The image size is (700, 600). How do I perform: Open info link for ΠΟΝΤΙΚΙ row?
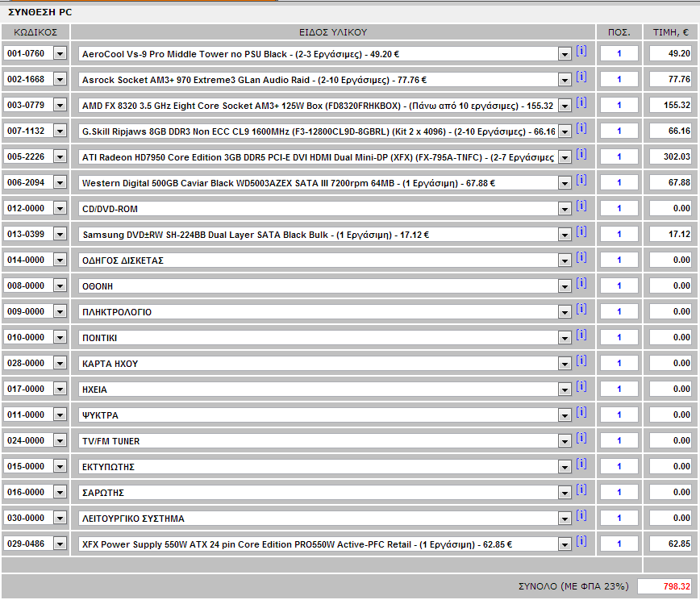click(x=581, y=335)
